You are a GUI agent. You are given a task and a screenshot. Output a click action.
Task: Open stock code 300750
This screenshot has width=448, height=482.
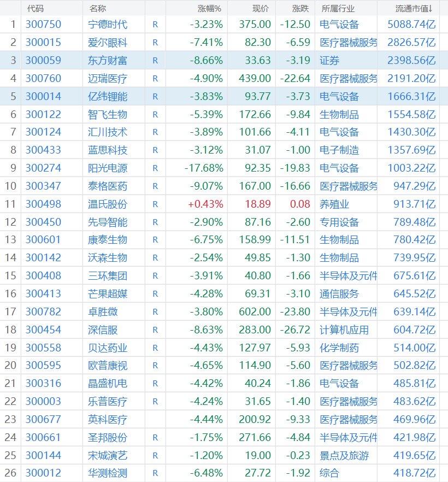click(x=43, y=24)
